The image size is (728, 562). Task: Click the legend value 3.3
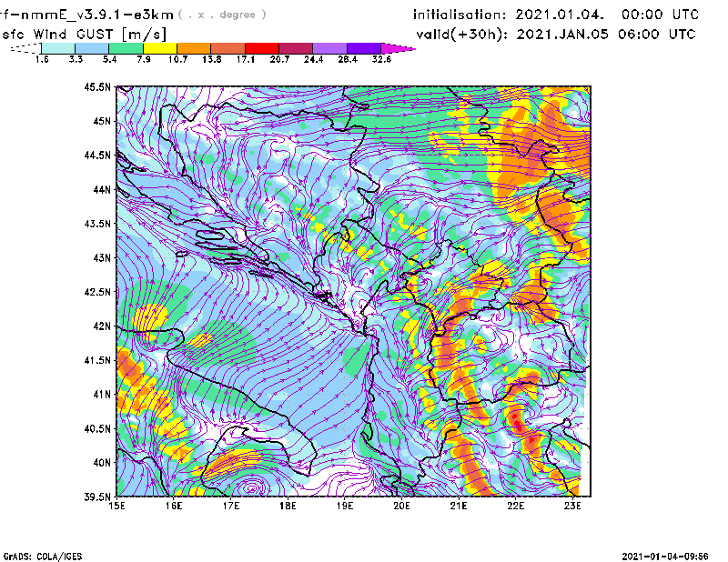pos(76,59)
